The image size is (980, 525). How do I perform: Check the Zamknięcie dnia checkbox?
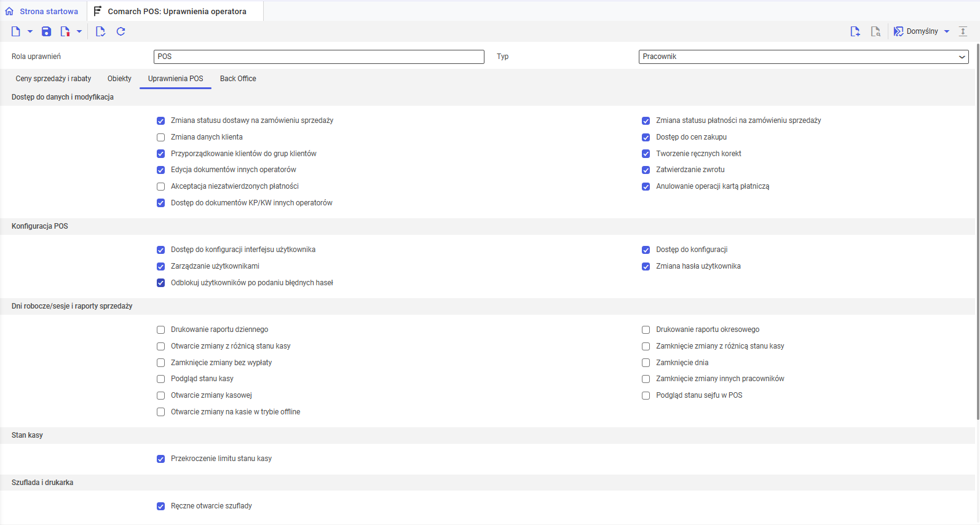coord(646,363)
